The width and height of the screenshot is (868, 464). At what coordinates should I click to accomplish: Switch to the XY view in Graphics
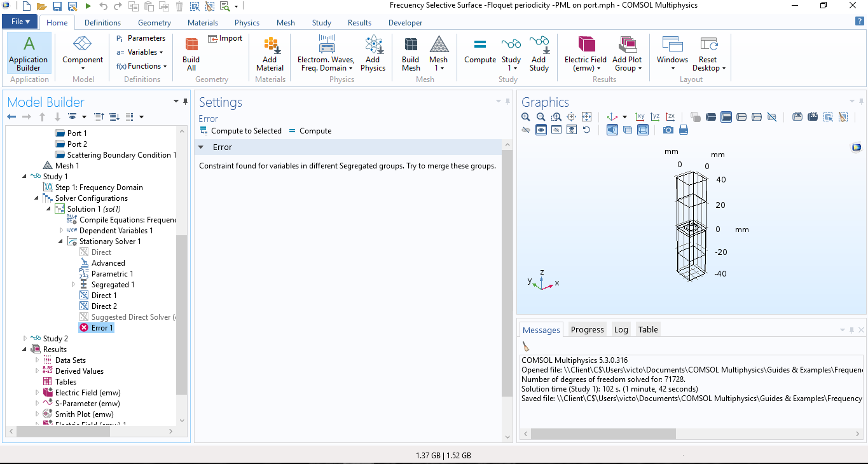pyautogui.click(x=640, y=117)
